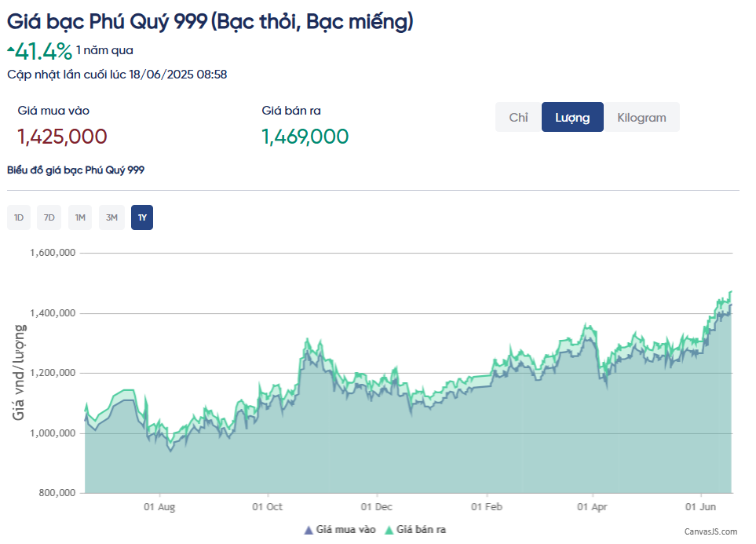This screenshot has width=756, height=544.
Task: Click the sell price value 1,469,000
Action: tap(305, 137)
